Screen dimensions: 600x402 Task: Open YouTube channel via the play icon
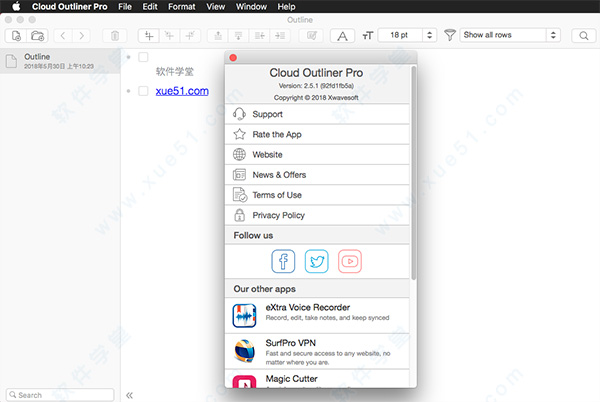(x=350, y=261)
